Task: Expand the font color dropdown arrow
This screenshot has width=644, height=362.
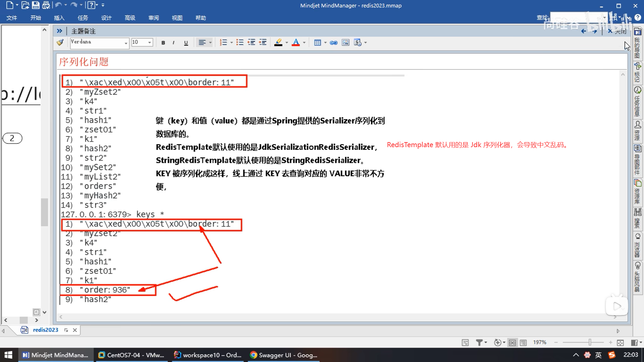Action: click(x=304, y=43)
